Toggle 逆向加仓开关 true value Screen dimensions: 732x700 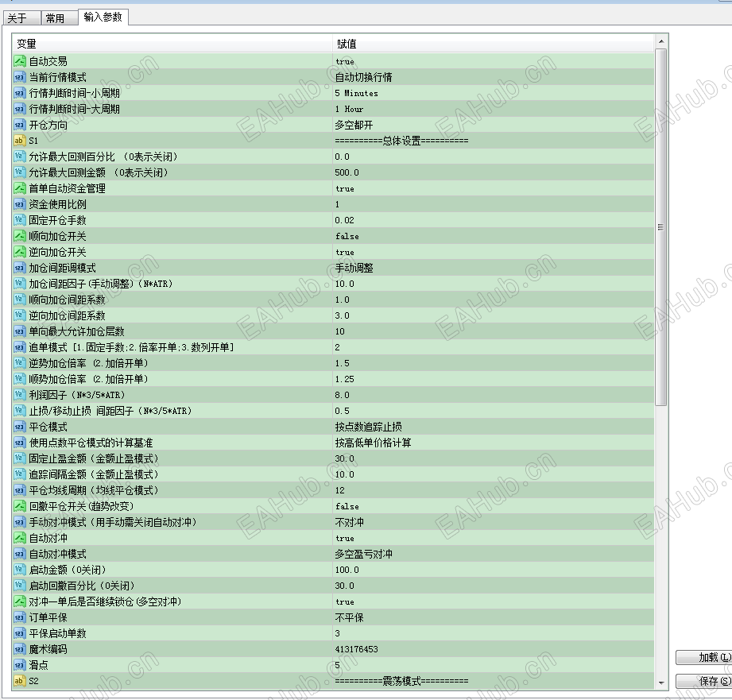[x=344, y=252]
